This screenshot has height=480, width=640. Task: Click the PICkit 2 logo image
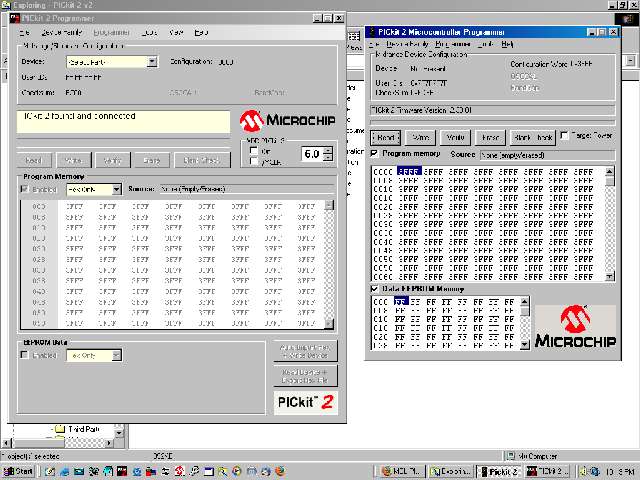304,402
